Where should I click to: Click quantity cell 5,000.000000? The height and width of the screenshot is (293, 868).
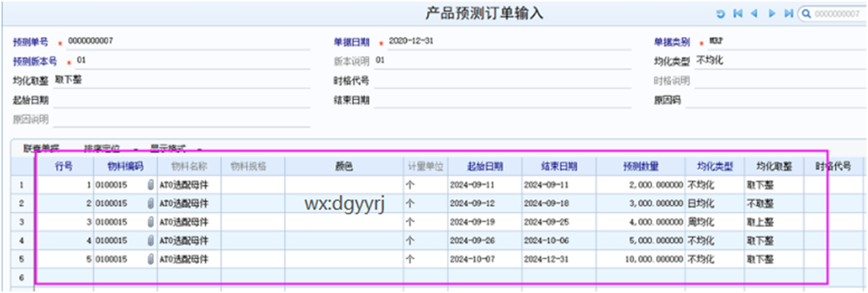pos(641,241)
